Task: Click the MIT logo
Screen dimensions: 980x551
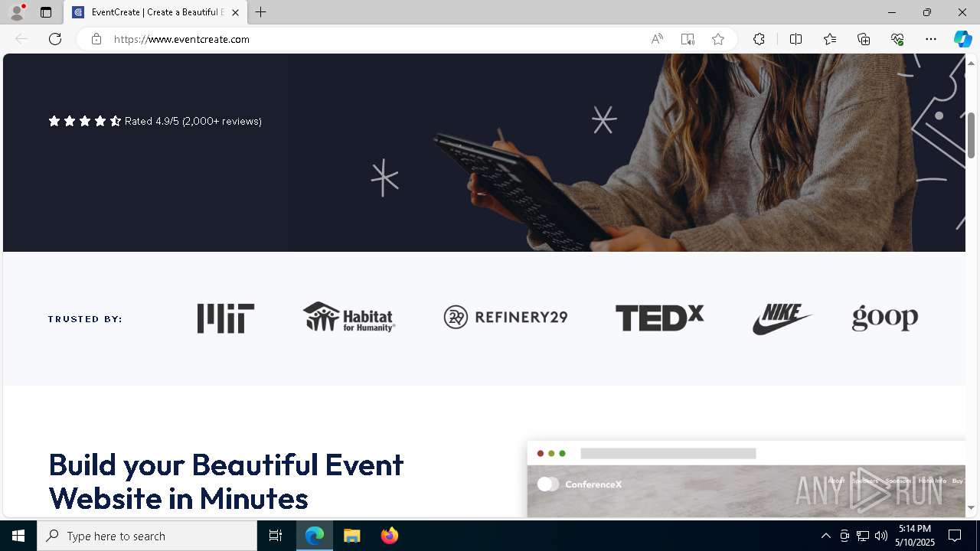Action: 226,318
